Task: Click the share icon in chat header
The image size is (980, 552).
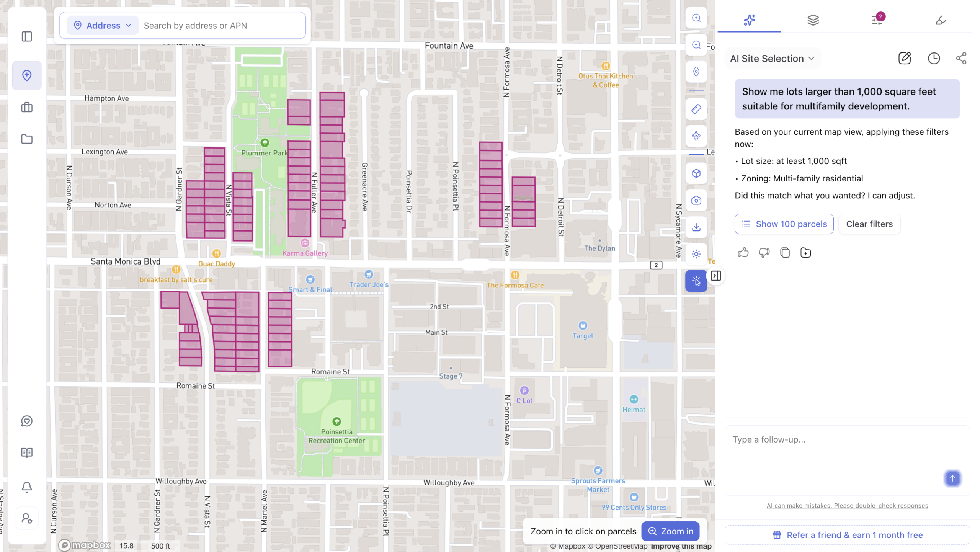Action: [961, 58]
